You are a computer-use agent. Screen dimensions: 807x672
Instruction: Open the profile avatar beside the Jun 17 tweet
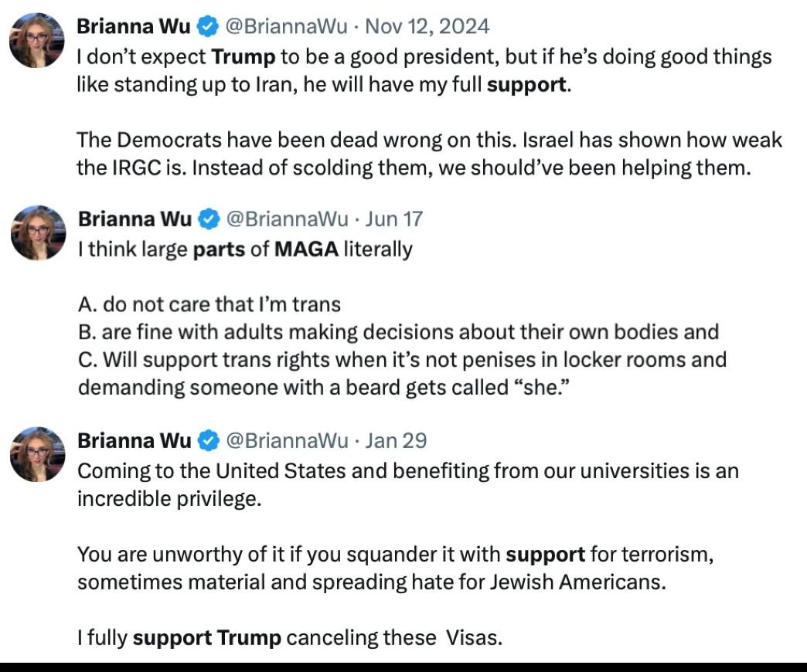37,232
